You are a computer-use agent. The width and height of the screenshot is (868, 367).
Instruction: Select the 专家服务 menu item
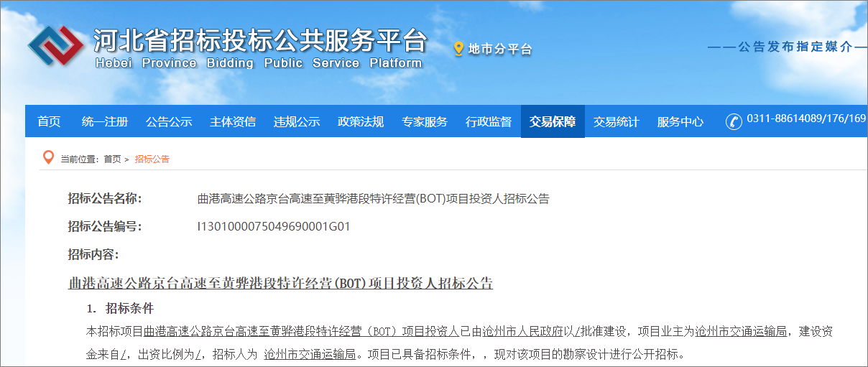pyautogui.click(x=425, y=121)
